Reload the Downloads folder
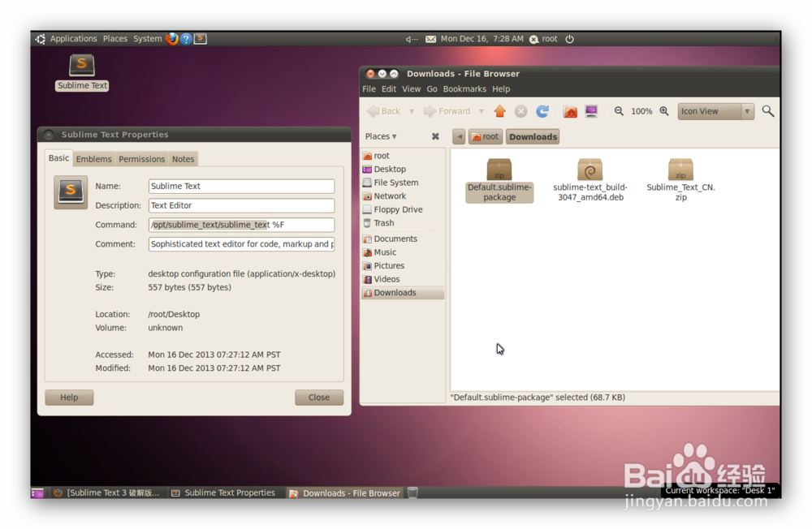 (542, 111)
